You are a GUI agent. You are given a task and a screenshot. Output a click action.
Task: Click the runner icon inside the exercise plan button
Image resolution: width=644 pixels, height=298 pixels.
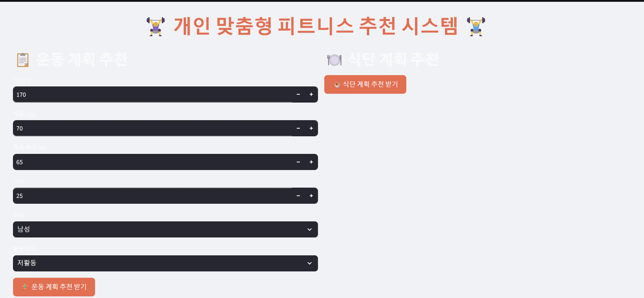[x=26, y=287]
